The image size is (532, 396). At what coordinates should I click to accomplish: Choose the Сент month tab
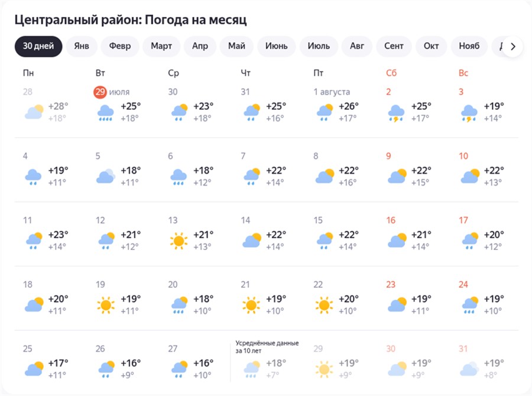394,46
